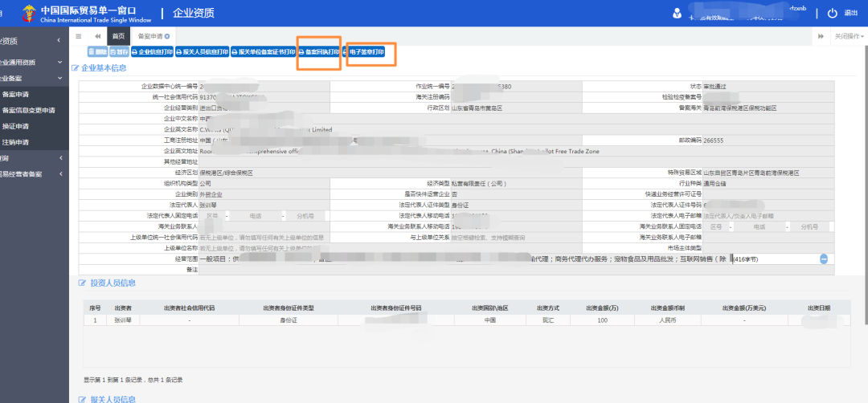Collapse the 企业备案 sidebar section
Viewport: 868px width, 403px height.
point(32,79)
